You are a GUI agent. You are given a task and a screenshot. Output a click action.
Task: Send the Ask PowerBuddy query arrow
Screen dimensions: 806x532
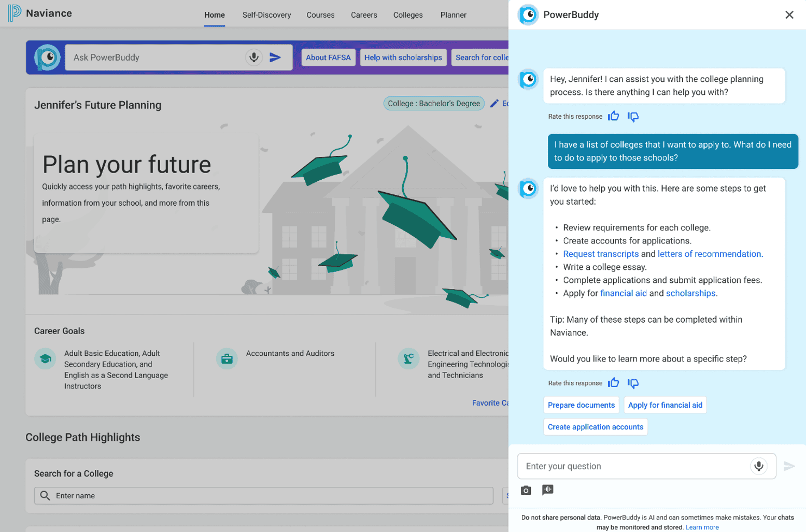[x=275, y=57]
